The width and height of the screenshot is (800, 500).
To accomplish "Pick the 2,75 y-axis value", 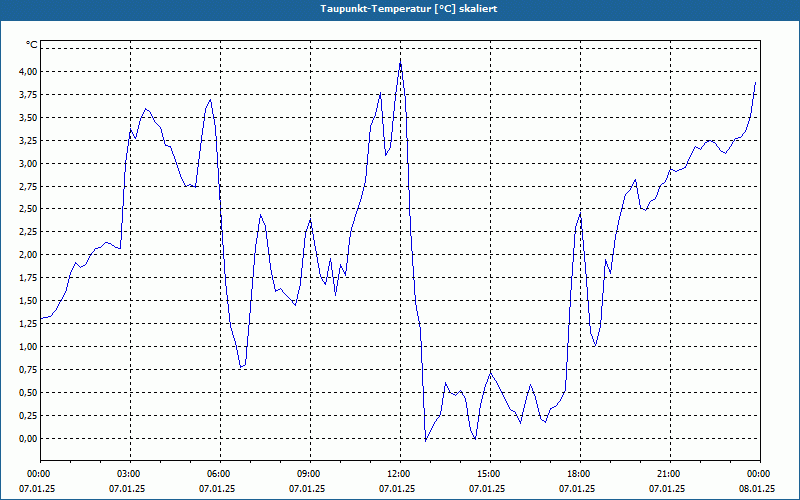I will pos(28,186).
